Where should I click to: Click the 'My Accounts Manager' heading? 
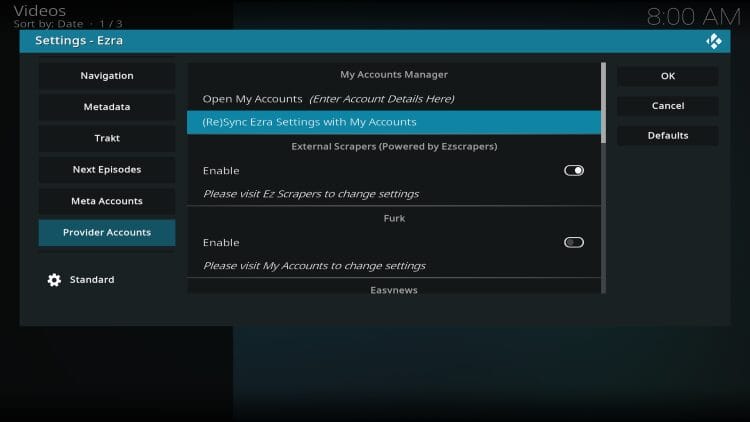394,75
